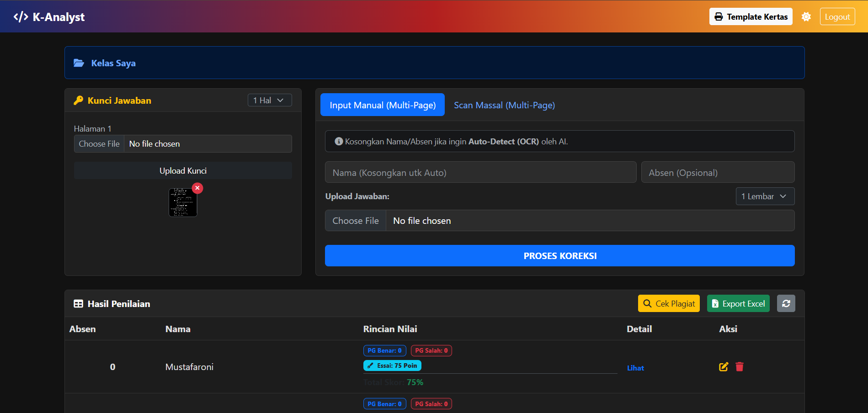Open the 1 Hal page count dropdown

click(269, 101)
